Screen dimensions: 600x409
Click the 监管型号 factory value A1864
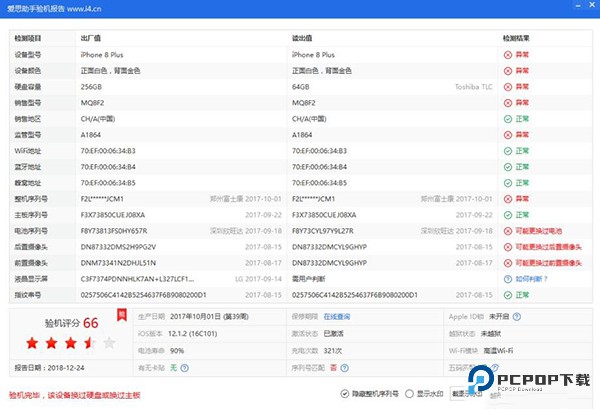(91, 135)
